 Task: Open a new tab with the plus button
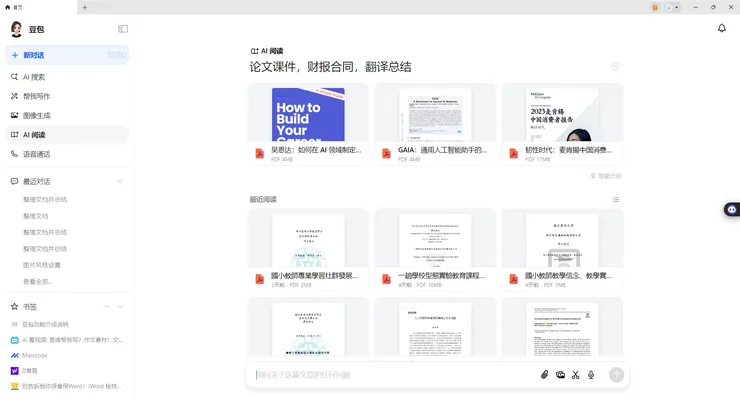click(84, 7)
